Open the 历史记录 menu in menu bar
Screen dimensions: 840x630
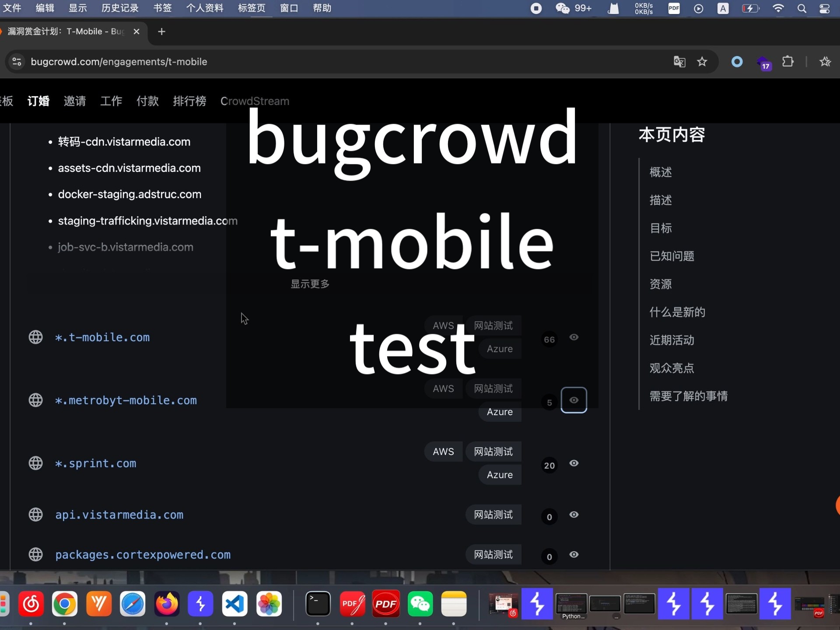pos(120,8)
